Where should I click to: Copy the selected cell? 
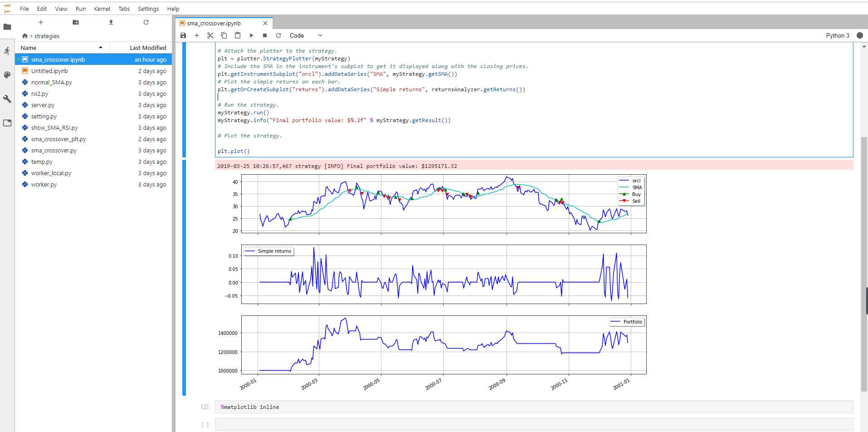click(x=224, y=35)
